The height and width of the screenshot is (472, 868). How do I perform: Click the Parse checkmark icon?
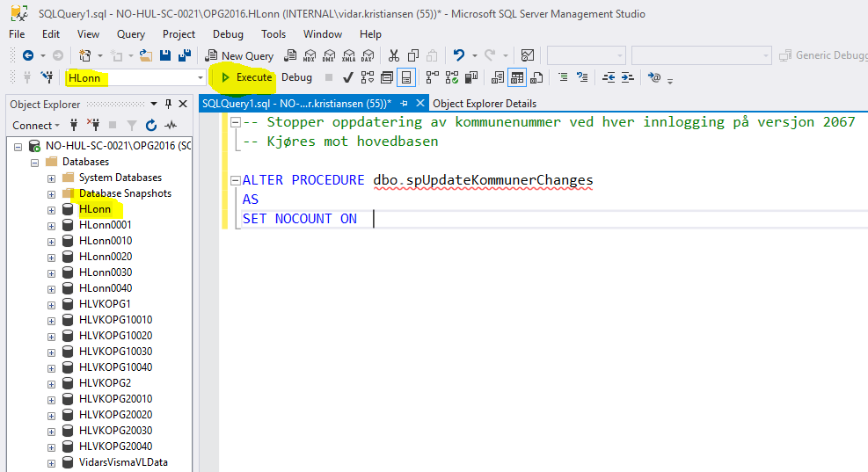click(347, 77)
